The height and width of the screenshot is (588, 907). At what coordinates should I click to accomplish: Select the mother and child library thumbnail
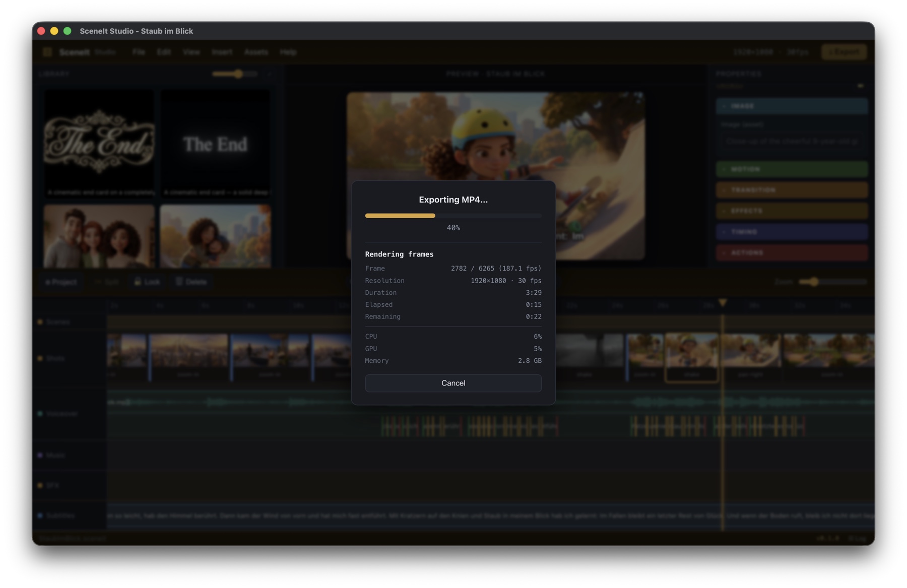coord(215,236)
